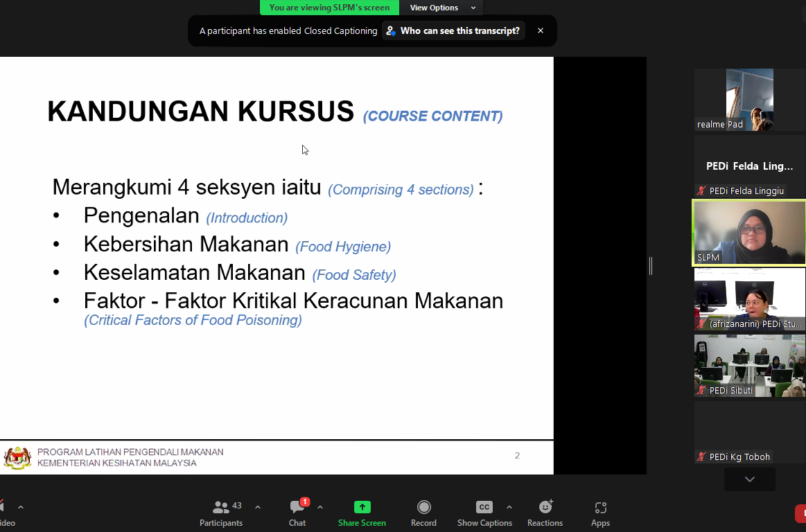
Task: Click the divider handle beside shared screen
Action: (651, 265)
